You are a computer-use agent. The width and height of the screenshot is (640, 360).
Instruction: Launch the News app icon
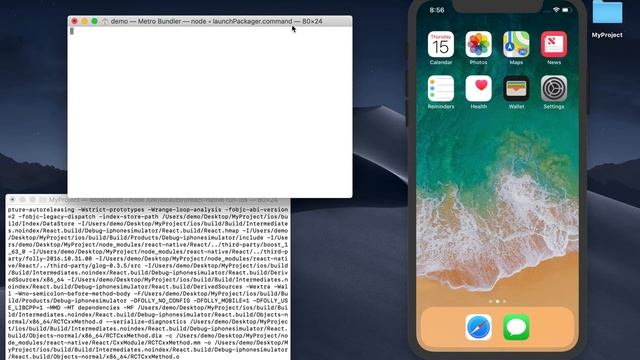click(554, 44)
